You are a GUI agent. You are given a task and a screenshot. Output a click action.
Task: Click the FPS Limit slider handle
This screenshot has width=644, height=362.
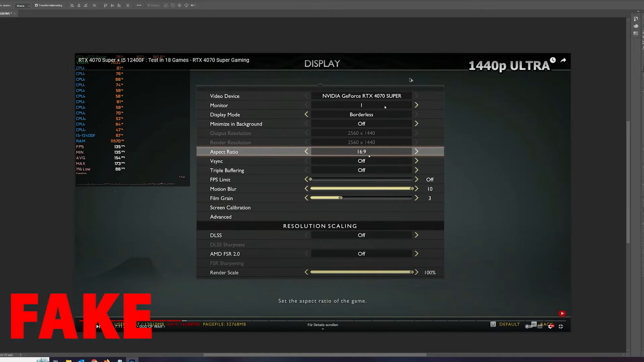310,179
